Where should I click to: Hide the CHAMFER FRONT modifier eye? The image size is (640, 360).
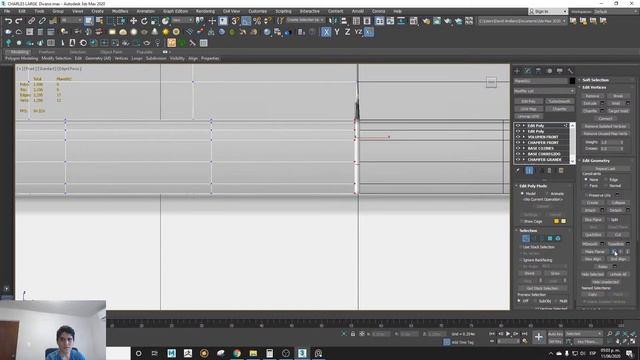pyautogui.click(x=518, y=142)
